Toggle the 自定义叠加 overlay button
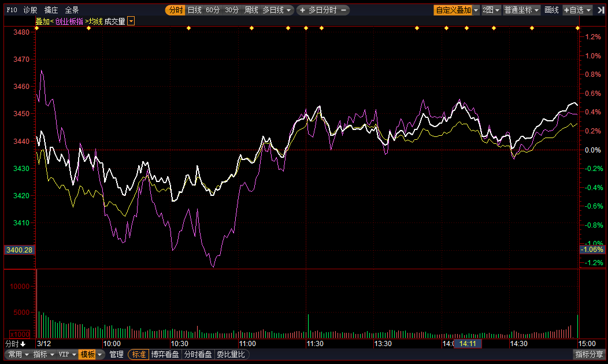This screenshot has height=364, width=608. pos(453,10)
